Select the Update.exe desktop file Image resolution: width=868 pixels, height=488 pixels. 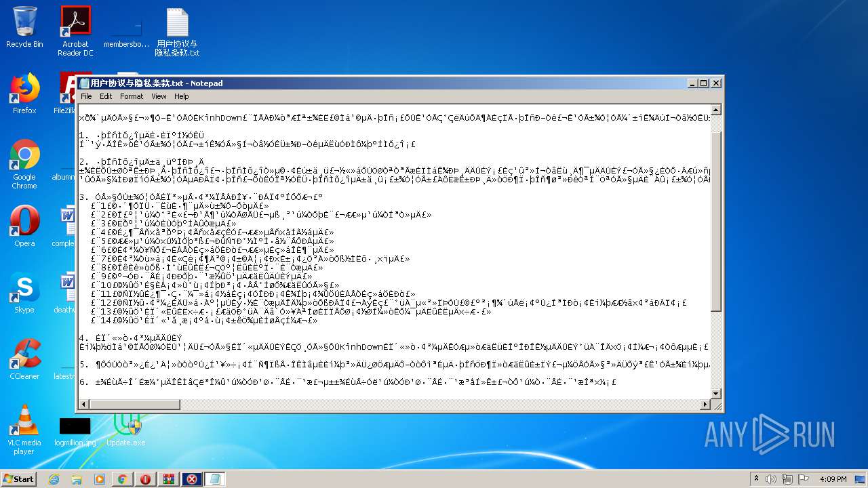126,430
